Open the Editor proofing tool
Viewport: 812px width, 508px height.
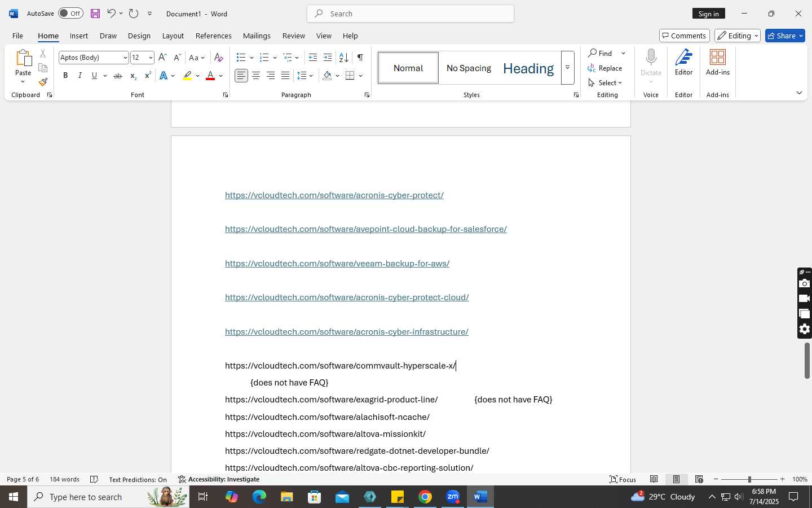click(683, 63)
